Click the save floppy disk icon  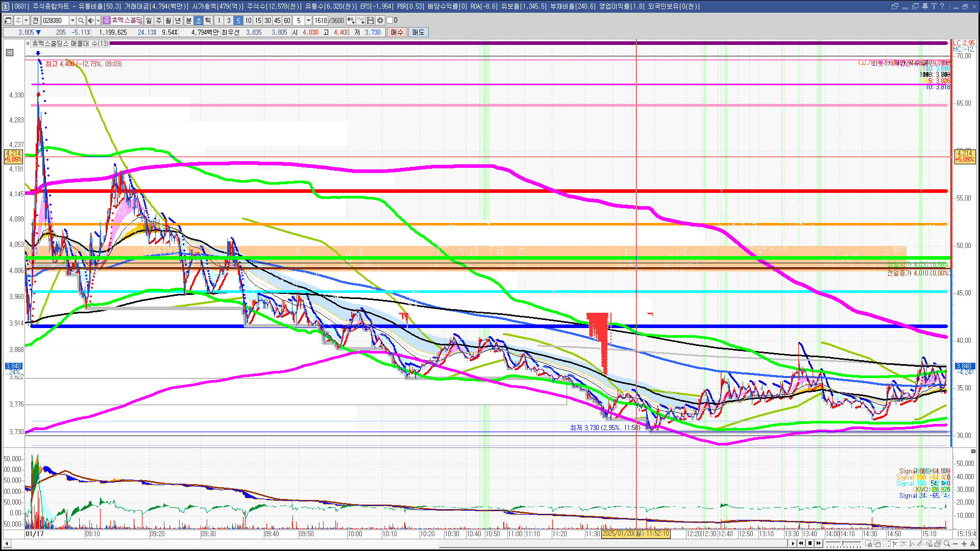[x=371, y=20]
